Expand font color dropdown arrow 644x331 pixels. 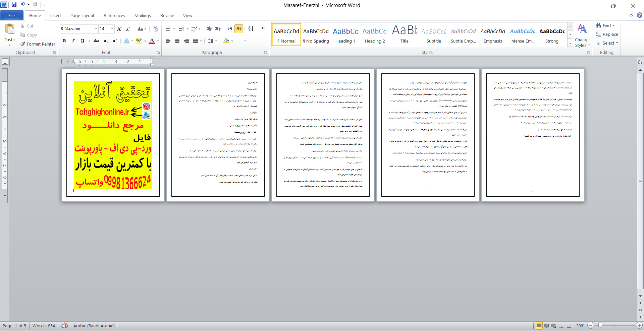point(158,41)
